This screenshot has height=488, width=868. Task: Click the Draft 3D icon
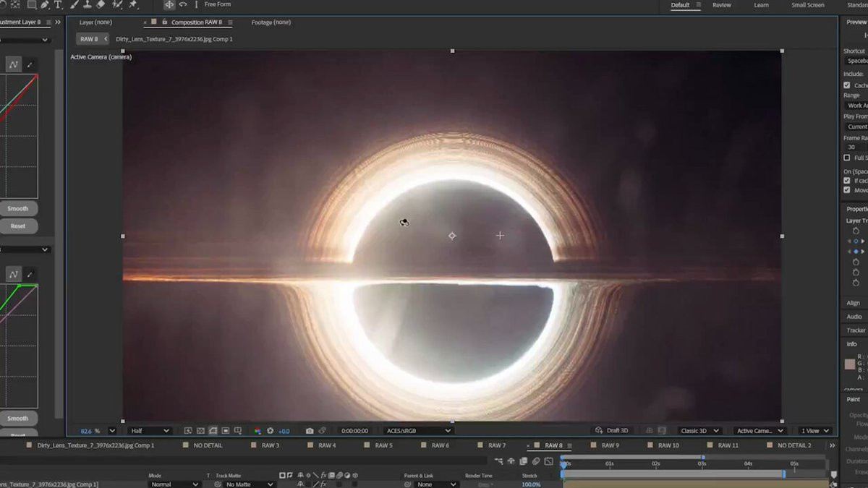pos(598,431)
